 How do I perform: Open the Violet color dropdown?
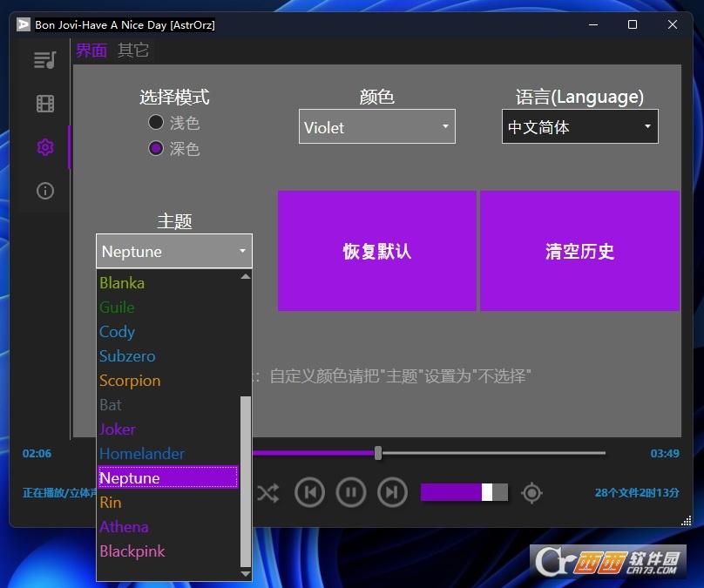pos(377,126)
